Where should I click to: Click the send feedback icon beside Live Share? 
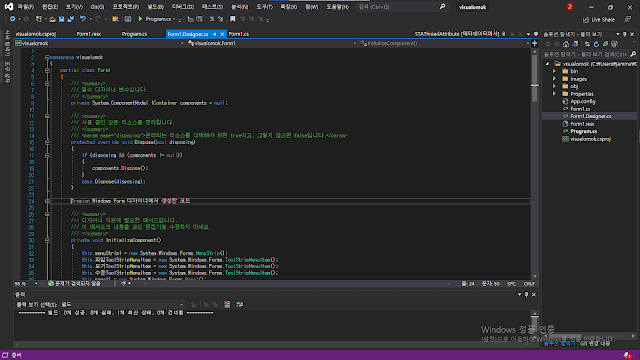click(x=628, y=19)
